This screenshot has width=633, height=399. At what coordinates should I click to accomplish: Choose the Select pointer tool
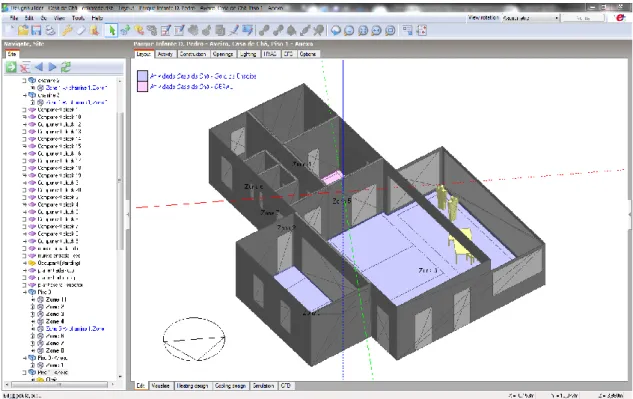coord(111,30)
